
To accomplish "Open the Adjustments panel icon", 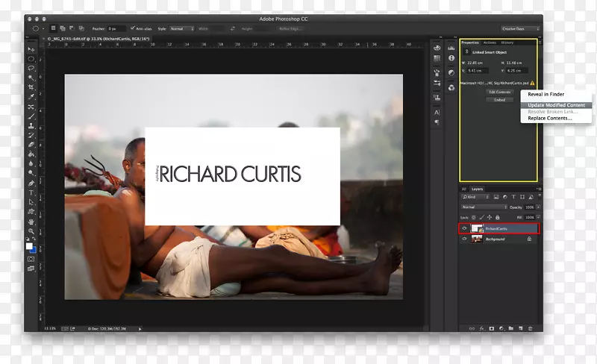I will (x=451, y=72).
